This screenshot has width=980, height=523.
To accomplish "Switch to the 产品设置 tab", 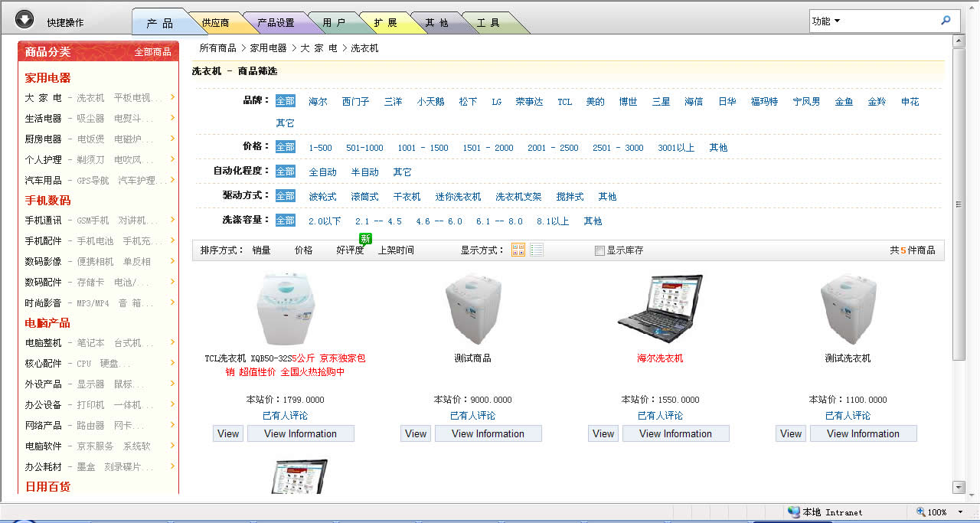I will click(276, 23).
